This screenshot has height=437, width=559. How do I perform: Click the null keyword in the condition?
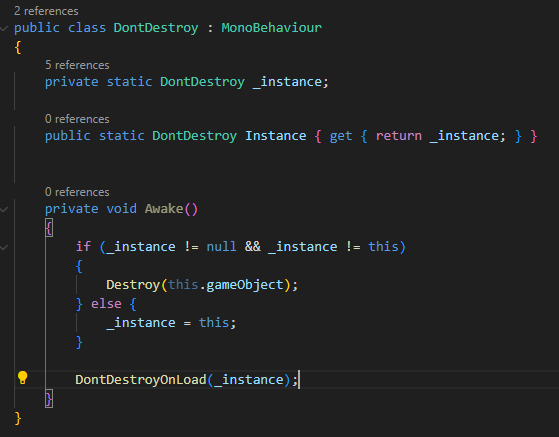tap(221, 247)
